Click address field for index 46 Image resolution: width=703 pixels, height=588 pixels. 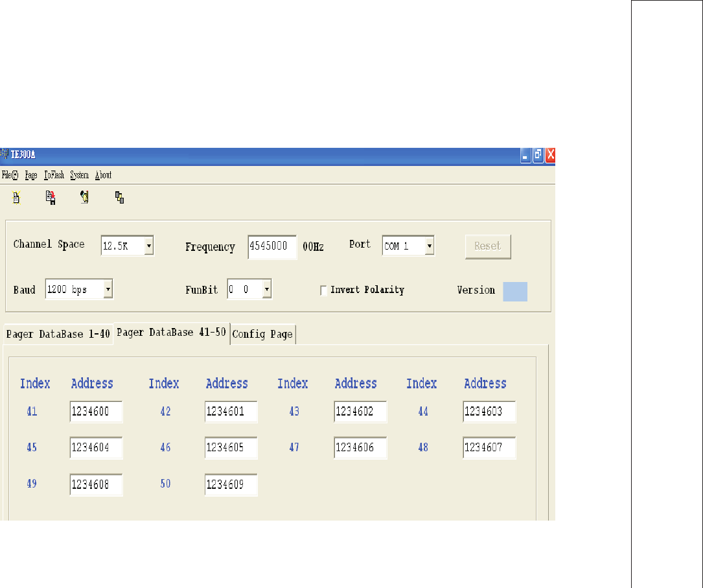click(x=231, y=447)
